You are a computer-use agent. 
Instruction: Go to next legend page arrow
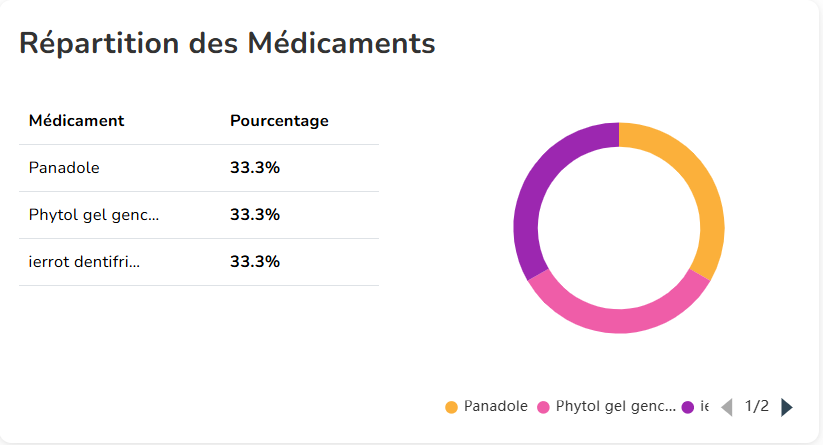(x=787, y=407)
